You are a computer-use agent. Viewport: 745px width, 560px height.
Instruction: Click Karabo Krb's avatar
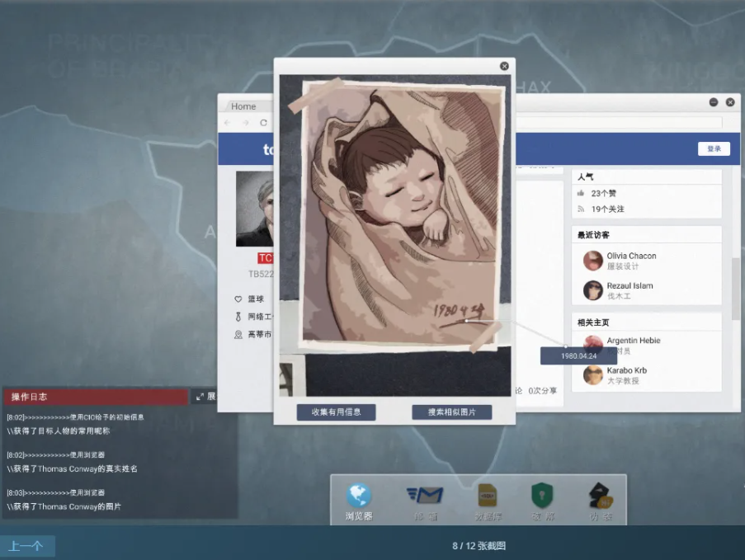[593, 375]
